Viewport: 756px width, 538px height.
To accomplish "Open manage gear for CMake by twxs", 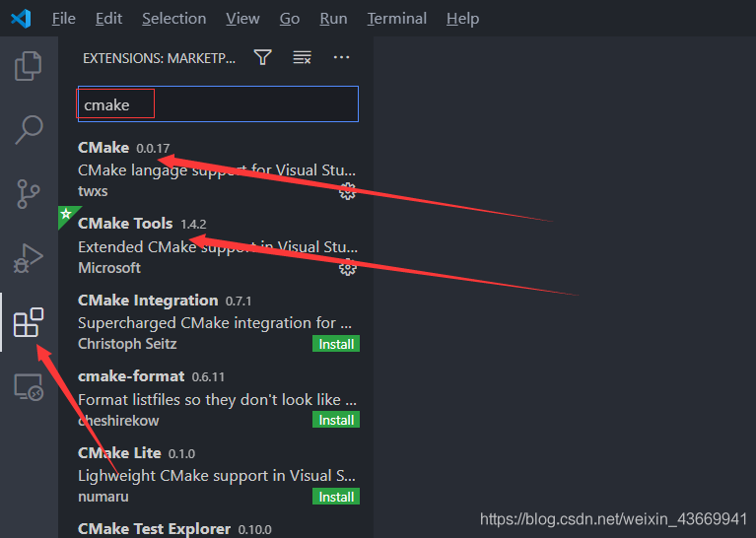I will (x=347, y=191).
